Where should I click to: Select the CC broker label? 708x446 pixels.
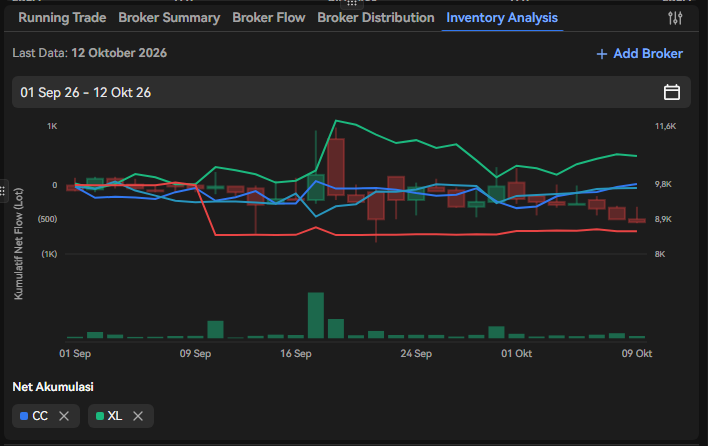[x=40, y=416]
